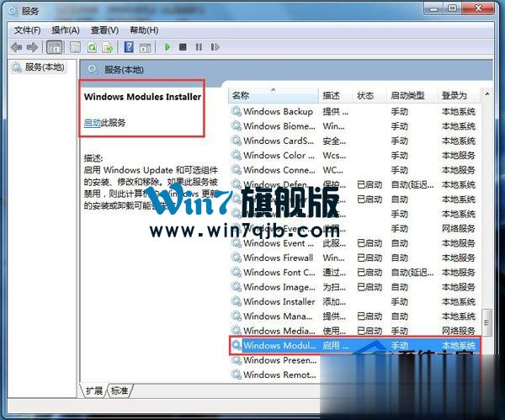Stop service with square stop icon
The height and width of the screenshot is (420, 505).
(183, 47)
